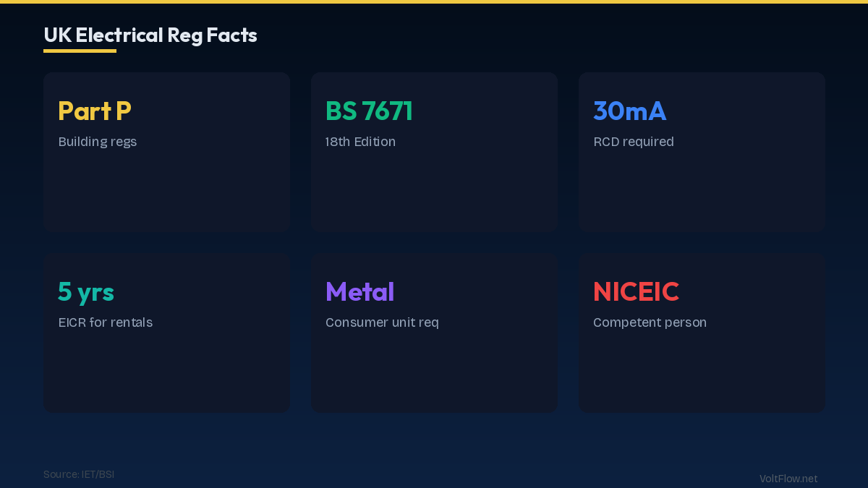This screenshot has height=488, width=868.
Task: Select the purple 'Metal' heading
Action: point(359,291)
